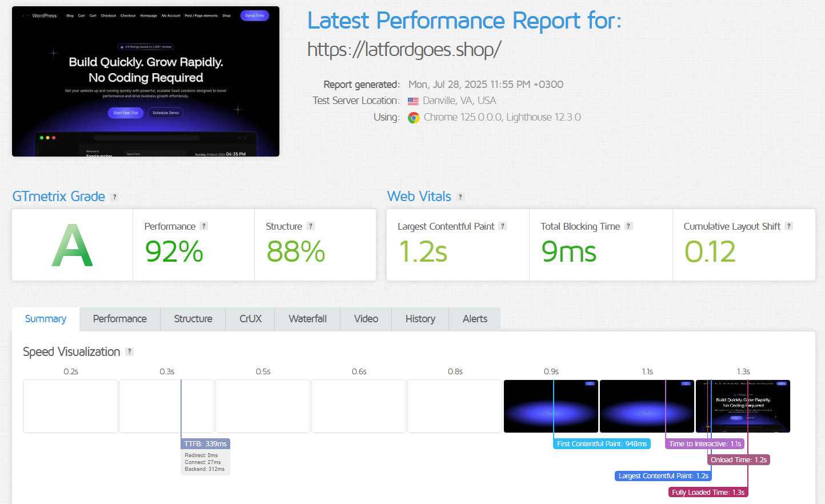The height and width of the screenshot is (504, 825).
Task: Click the 1.3s filmstrip frame
Action: click(x=743, y=406)
